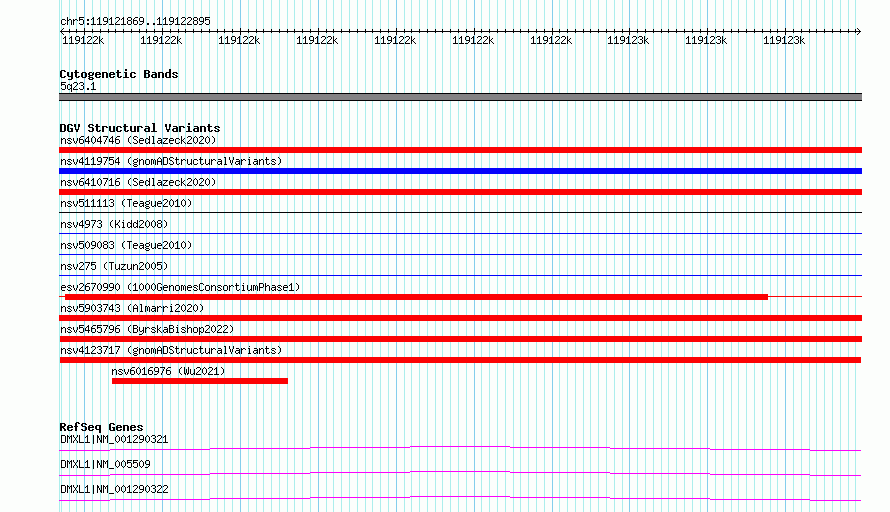Click the gray 5q23.1 cytogenetic band bar
Screen dimensions: 890x512
(460, 97)
